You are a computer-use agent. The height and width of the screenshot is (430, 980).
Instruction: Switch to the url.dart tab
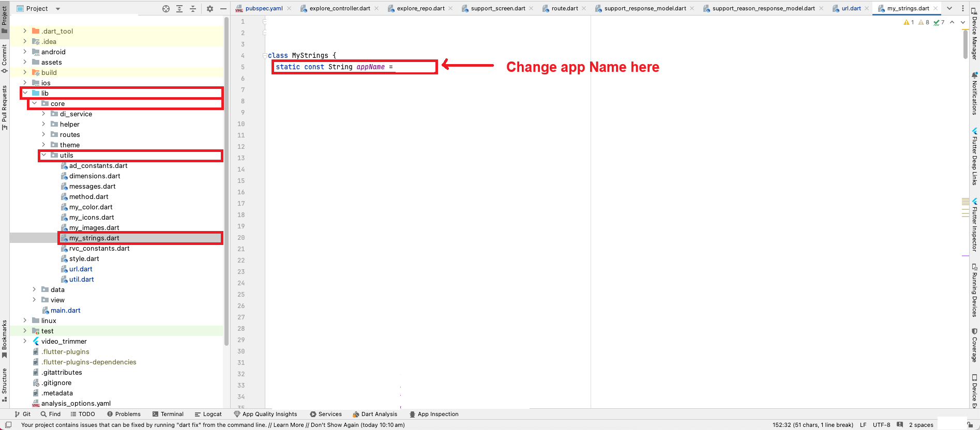point(851,8)
